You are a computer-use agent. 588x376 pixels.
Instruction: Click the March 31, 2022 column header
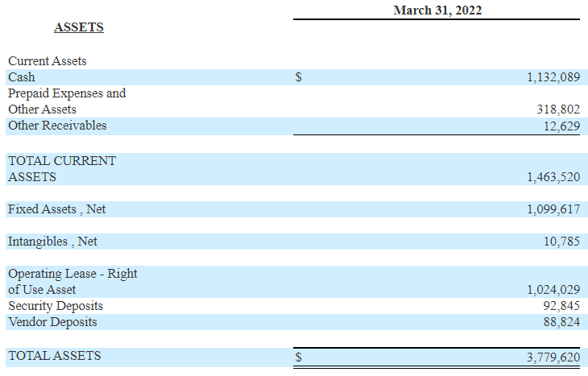437,10
